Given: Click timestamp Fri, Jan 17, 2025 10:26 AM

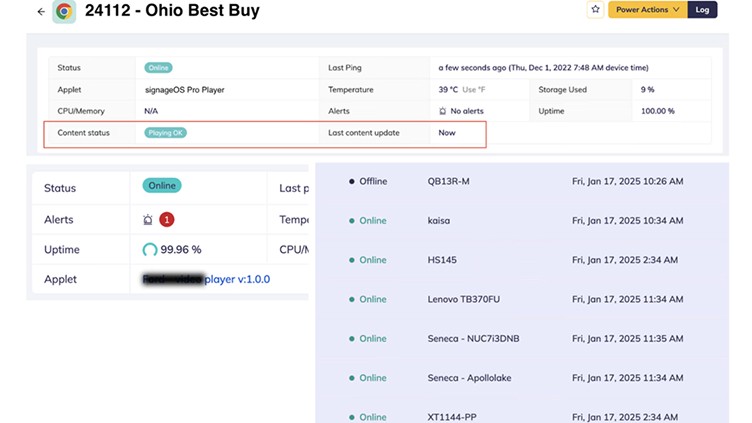Looking at the screenshot, I should click(627, 181).
